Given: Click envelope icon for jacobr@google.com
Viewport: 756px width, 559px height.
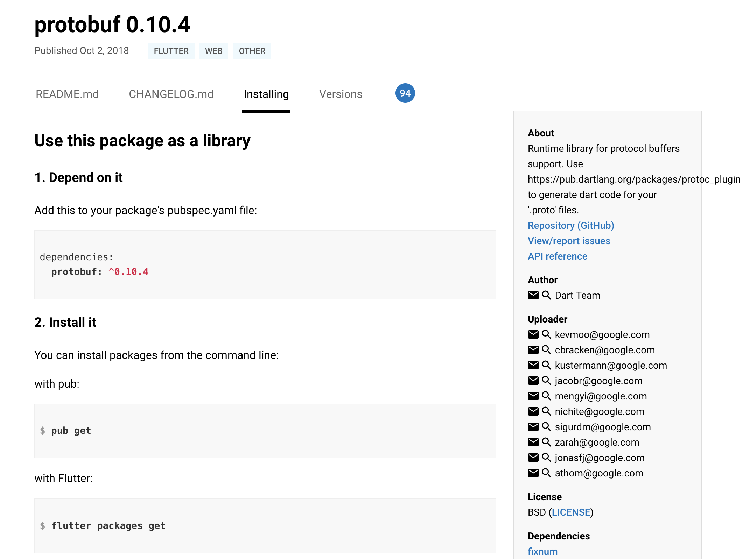Looking at the screenshot, I should [x=533, y=381].
